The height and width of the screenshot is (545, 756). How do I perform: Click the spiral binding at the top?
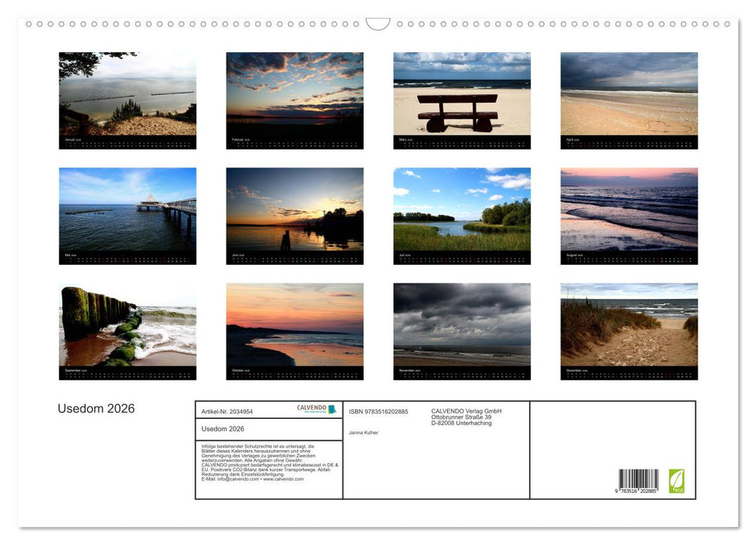point(378,24)
